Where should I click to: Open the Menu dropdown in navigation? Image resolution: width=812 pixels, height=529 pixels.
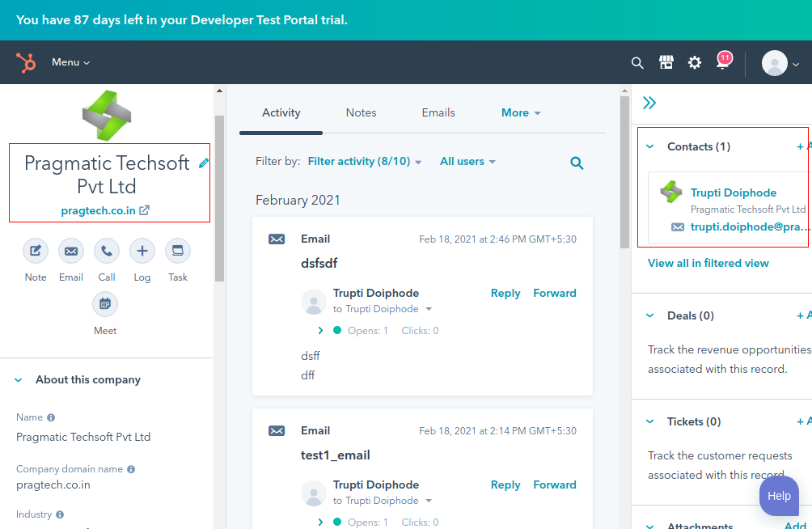click(x=70, y=62)
